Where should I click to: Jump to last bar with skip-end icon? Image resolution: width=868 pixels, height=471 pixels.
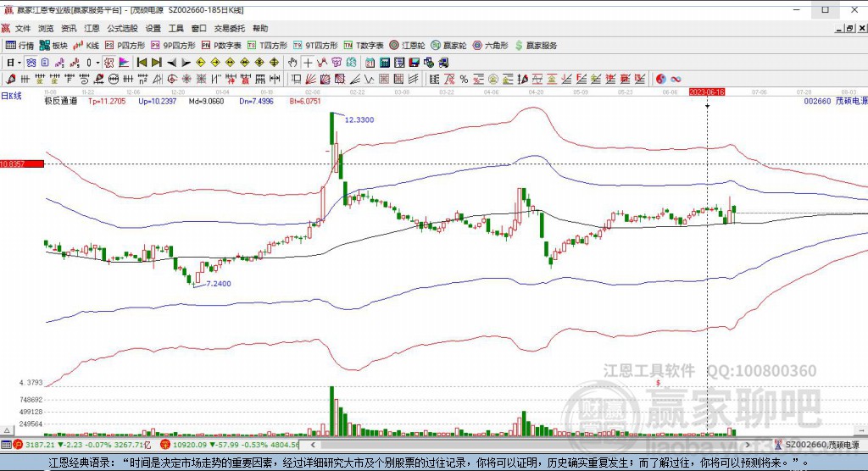[x=157, y=63]
